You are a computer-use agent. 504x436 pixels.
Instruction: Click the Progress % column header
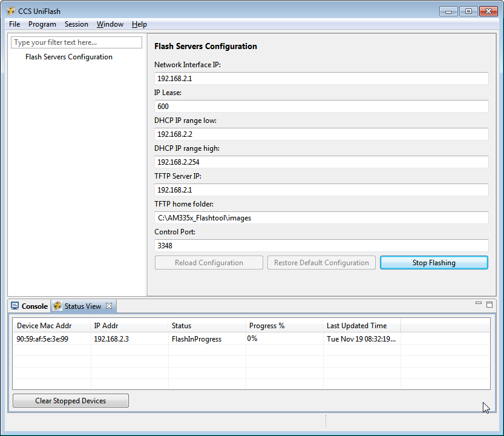(x=267, y=326)
